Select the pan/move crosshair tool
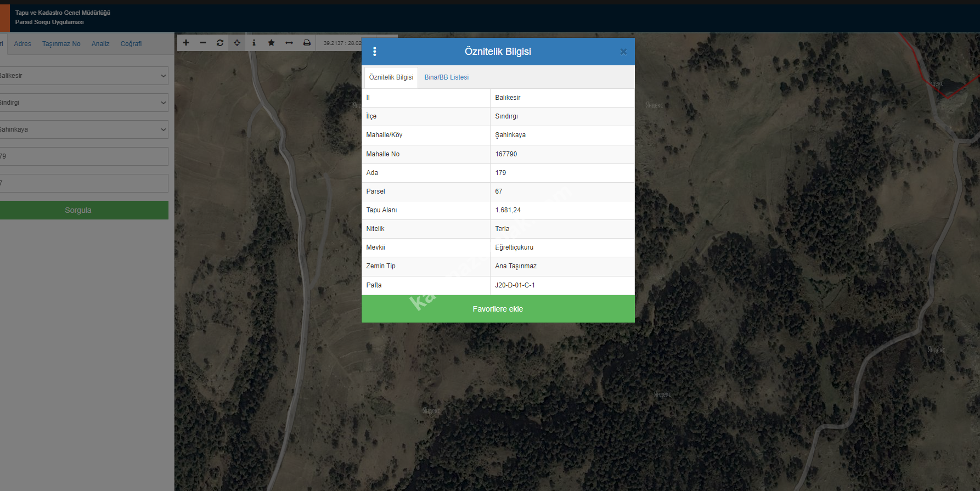This screenshot has width=980, height=491. click(x=237, y=43)
